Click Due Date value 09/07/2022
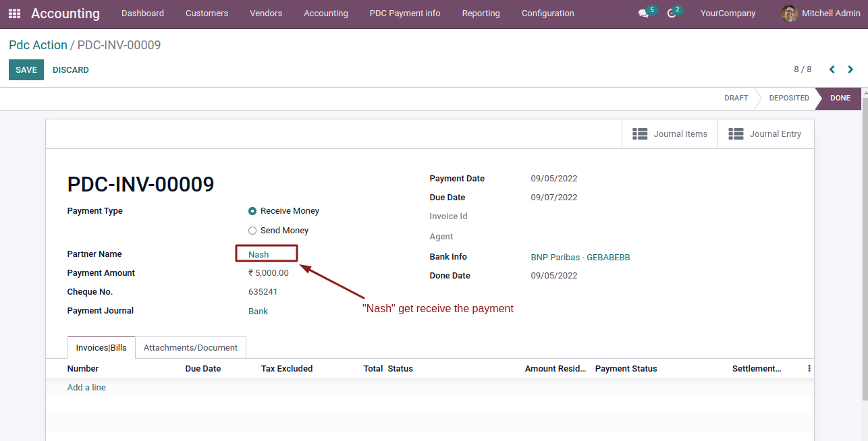Screen dimensions: 868x441 (554, 198)
